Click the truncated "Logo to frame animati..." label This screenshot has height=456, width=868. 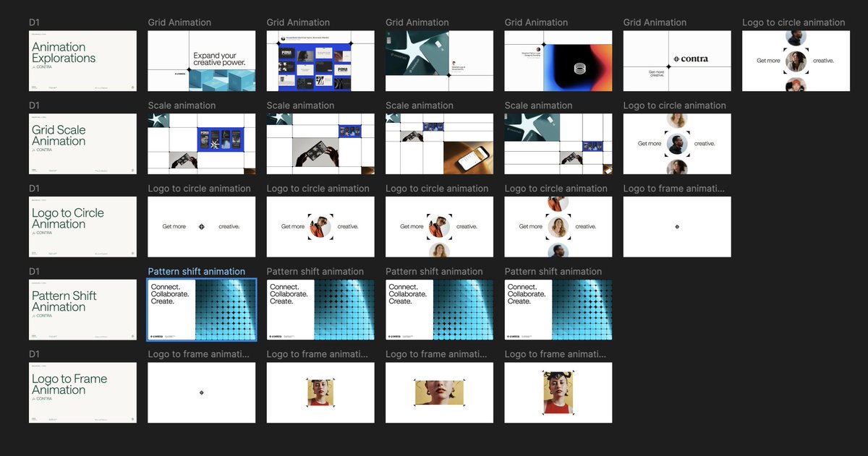click(x=676, y=188)
